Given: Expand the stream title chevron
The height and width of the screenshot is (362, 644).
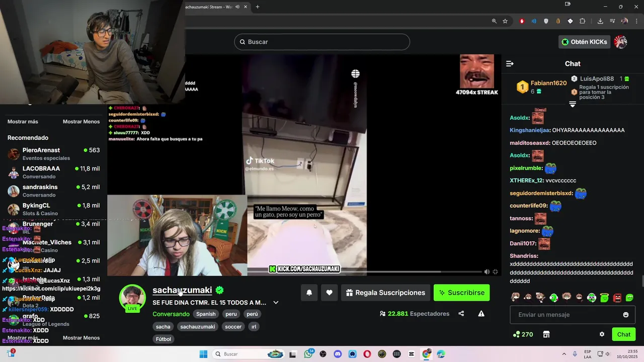Looking at the screenshot, I should 276,303.
